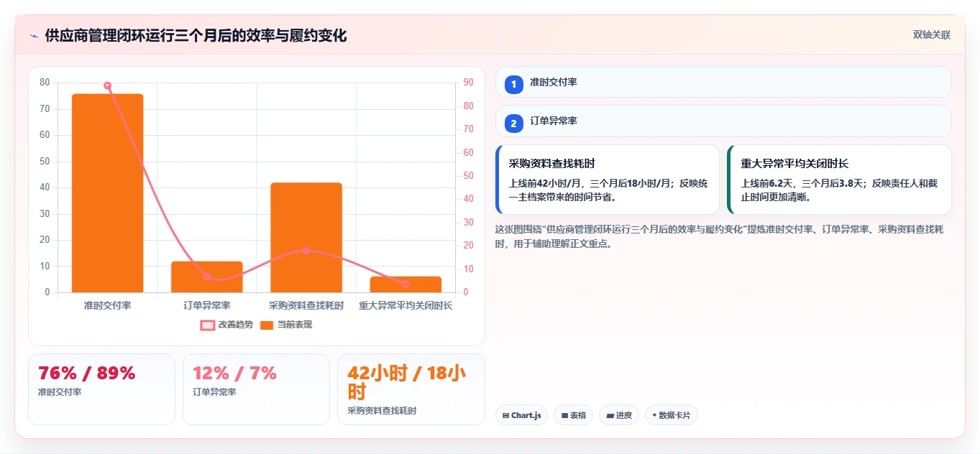Image resolution: width=980 pixels, height=454 pixels.
Task: Open the 采购资料查找耗时 detail card
Action: pyautogui.click(x=608, y=180)
